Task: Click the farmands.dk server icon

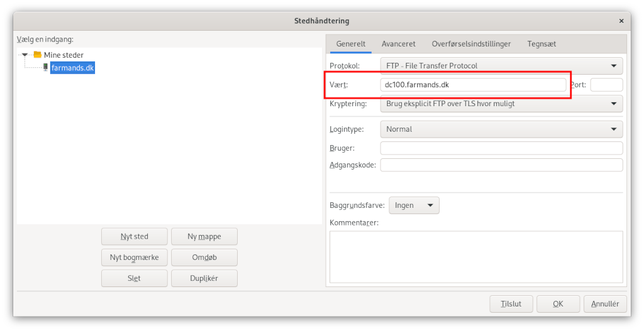Action: coord(45,67)
